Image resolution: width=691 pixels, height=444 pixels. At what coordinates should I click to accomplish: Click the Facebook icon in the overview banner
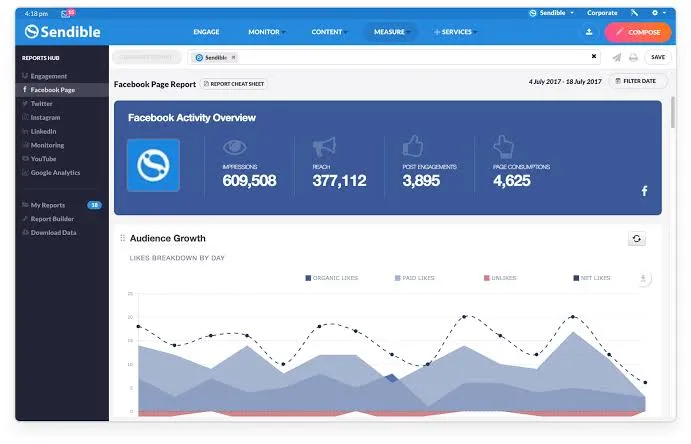point(644,190)
